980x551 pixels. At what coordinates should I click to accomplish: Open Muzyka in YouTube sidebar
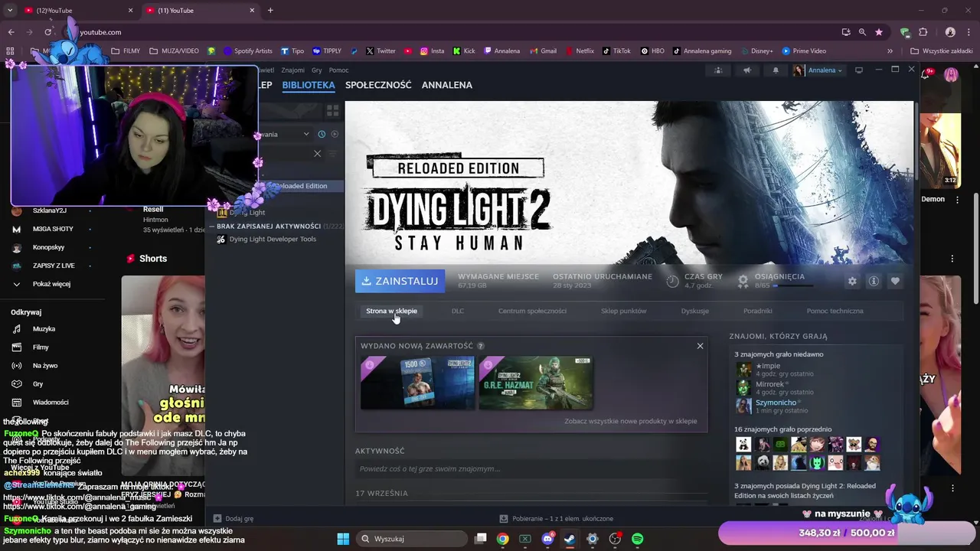click(44, 329)
